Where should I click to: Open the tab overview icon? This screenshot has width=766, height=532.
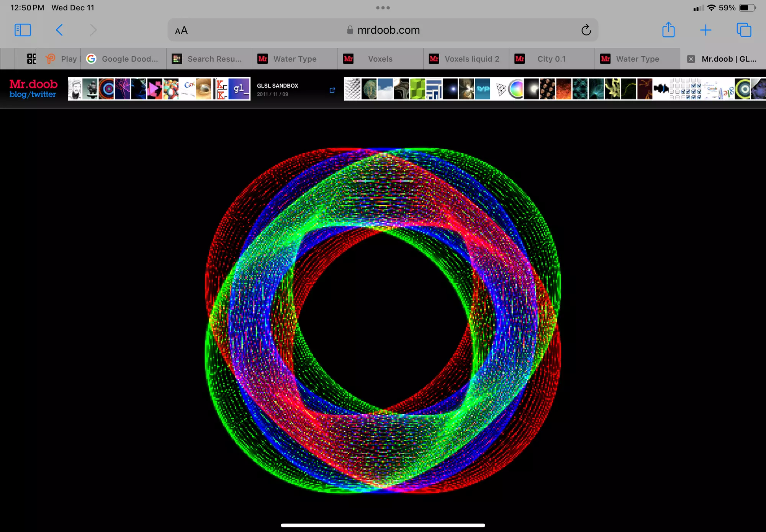click(744, 30)
